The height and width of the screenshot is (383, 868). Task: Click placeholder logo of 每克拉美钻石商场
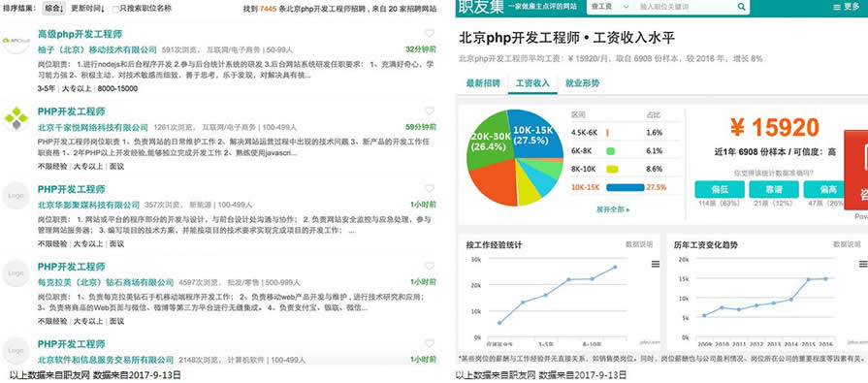[x=16, y=272]
